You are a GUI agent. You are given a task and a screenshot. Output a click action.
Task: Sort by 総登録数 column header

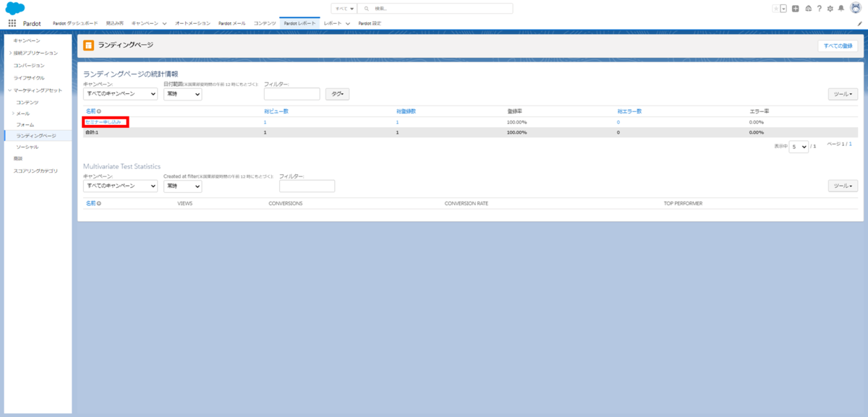click(406, 111)
